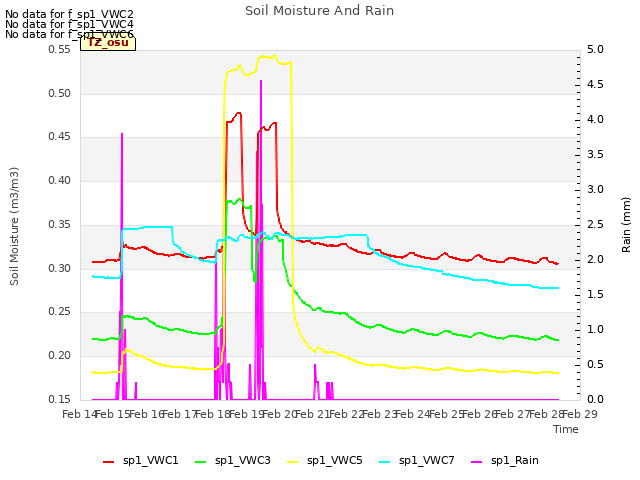Click the Feb 29 x-axis tick label
The image size is (640, 480).
(580, 414)
